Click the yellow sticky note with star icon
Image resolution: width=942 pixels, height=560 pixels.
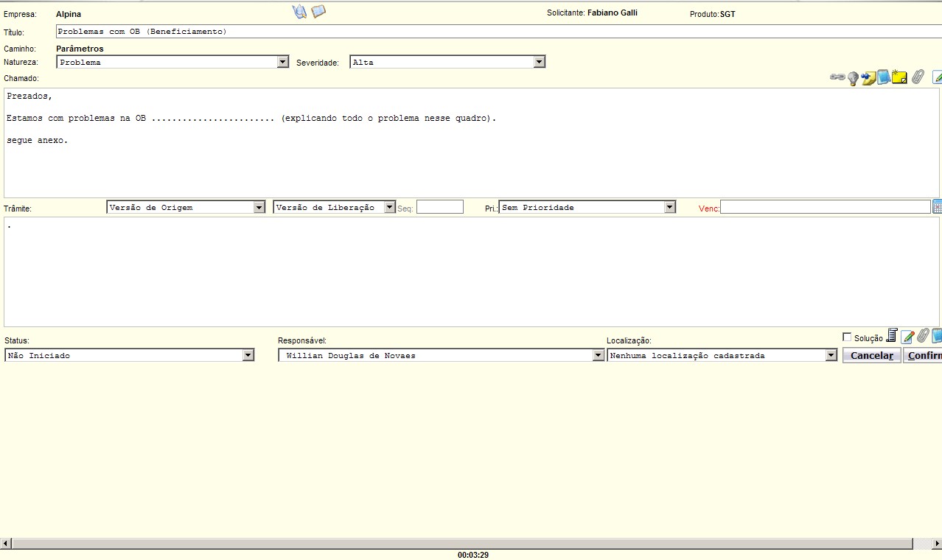(899, 77)
